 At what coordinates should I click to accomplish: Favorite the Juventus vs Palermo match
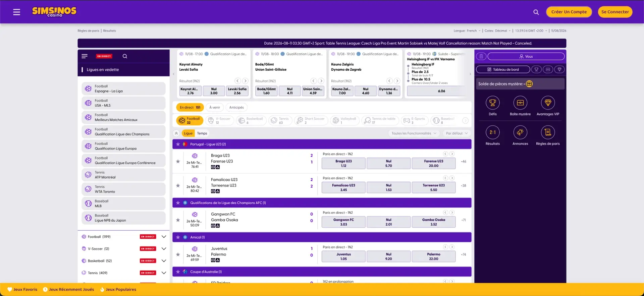178,254
